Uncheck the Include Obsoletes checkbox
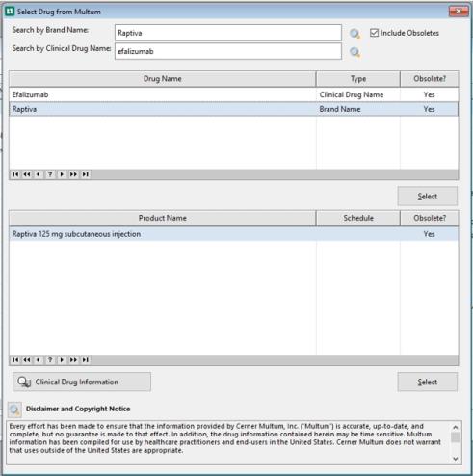The width and height of the screenshot is (473, 476). pos(374,33)
